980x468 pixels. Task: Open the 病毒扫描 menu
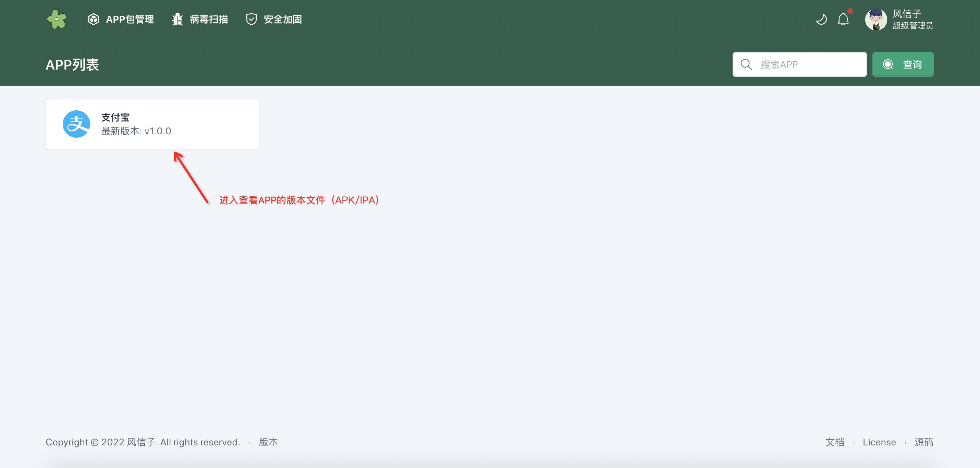click(x=199, y=19)
